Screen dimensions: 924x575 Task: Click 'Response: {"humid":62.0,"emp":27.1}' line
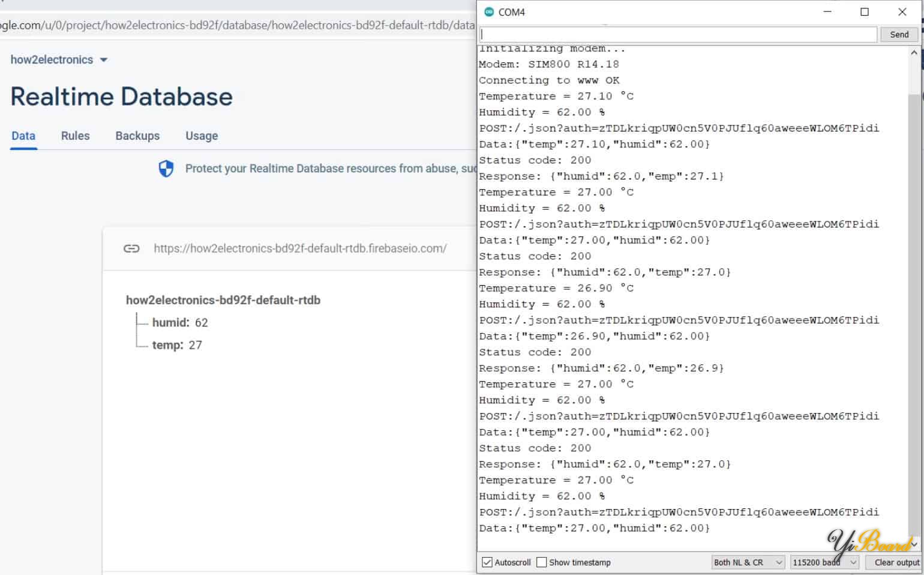(602, 176)
